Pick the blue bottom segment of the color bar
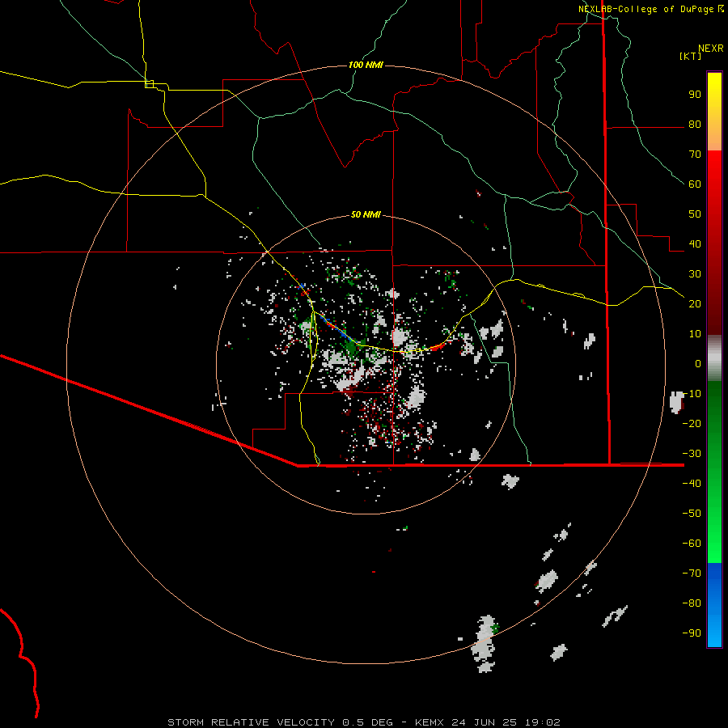 pyautogui.click(x=714, y=605)
